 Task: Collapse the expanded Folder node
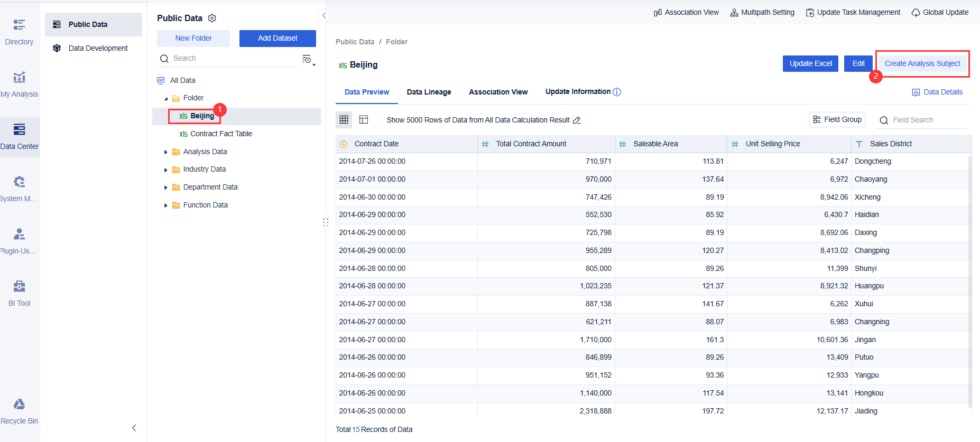point(166,99)
